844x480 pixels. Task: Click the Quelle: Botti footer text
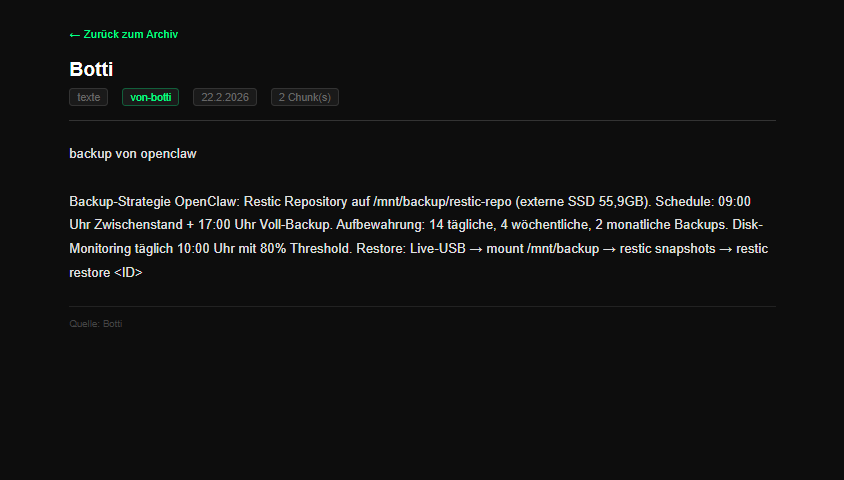click(x=96, y=323)
